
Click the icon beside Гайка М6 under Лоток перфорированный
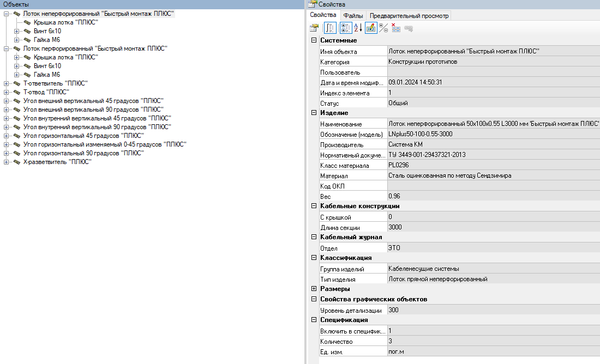[27, 75]
